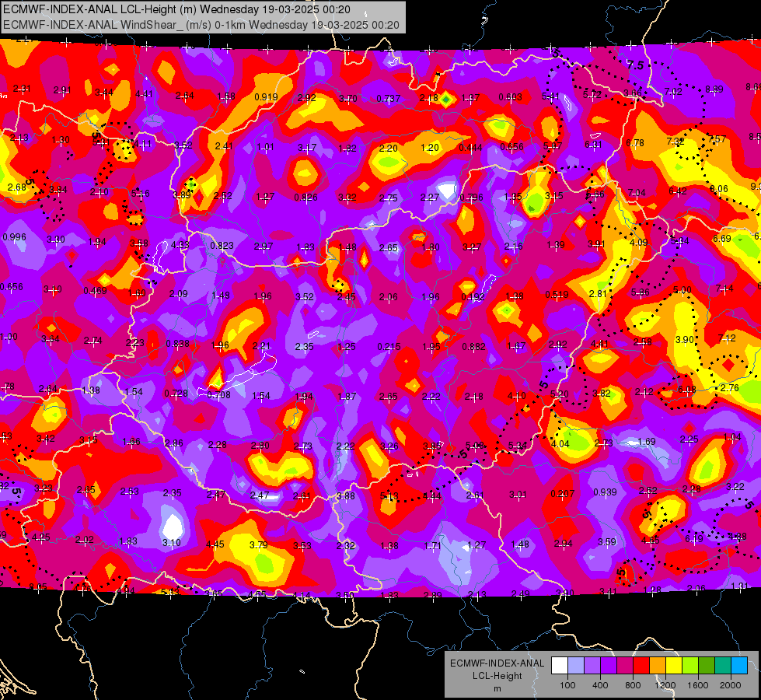Click the shear value 2.76

729,387
